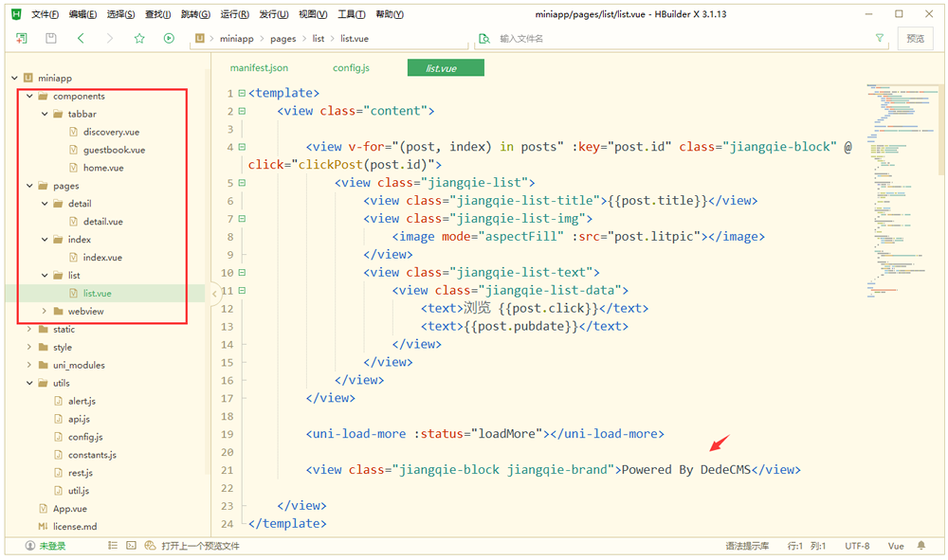Screen dimensions: 948x560
Task: Expand the uni_modules folder
Action: coord(29,366)
